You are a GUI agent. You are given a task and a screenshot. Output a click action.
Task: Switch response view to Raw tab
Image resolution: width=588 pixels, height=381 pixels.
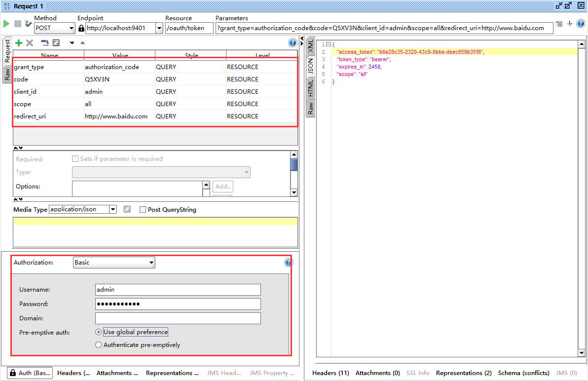[310, 109]
